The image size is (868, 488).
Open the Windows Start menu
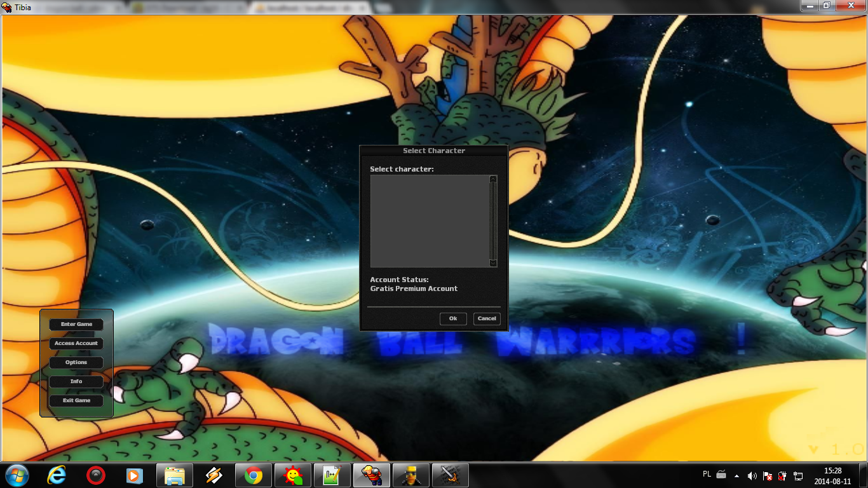pos(17,475)
